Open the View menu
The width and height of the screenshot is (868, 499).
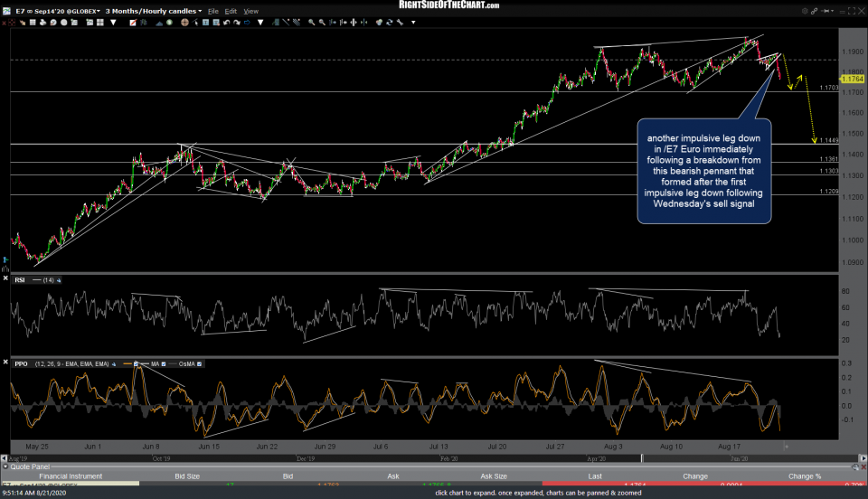pyautogui.click(x=250, y=11)
